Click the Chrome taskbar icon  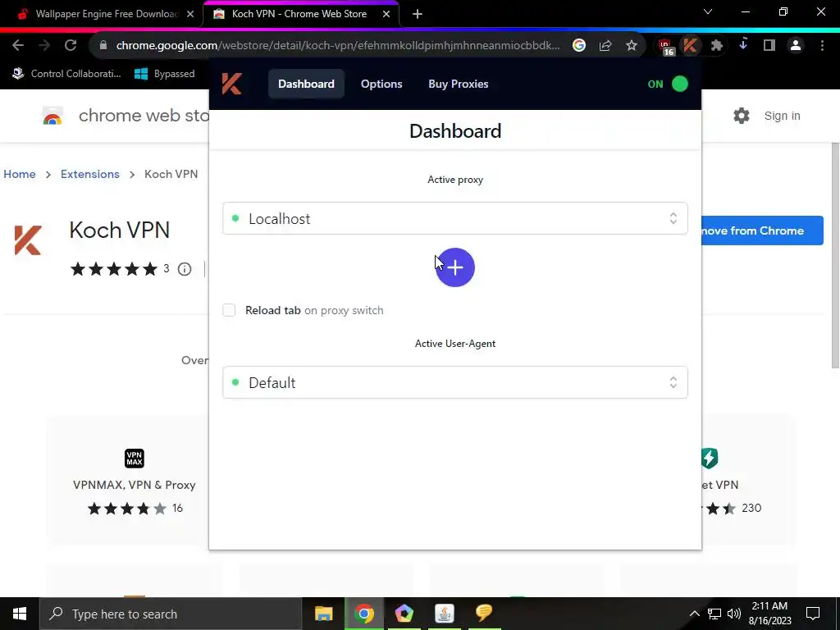coord(363,614)
